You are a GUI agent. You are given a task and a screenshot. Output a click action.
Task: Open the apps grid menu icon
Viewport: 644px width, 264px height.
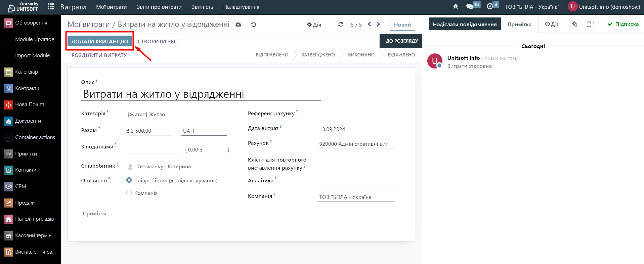51,7
